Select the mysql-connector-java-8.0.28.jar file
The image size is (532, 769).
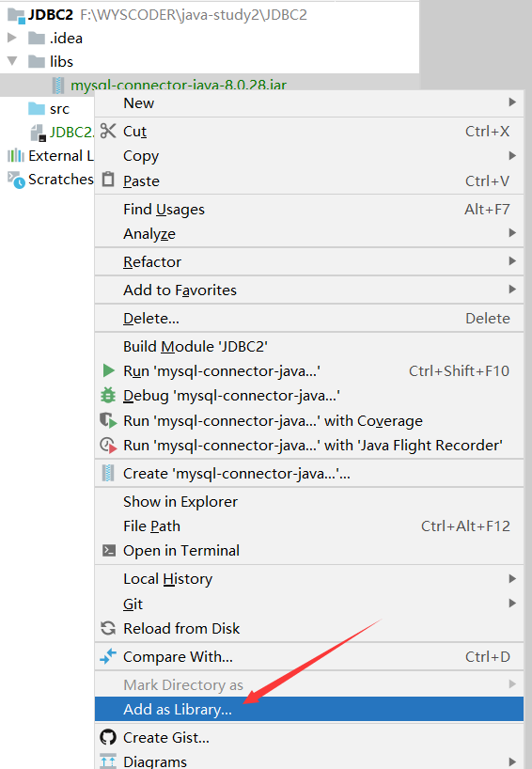point(179,86)
